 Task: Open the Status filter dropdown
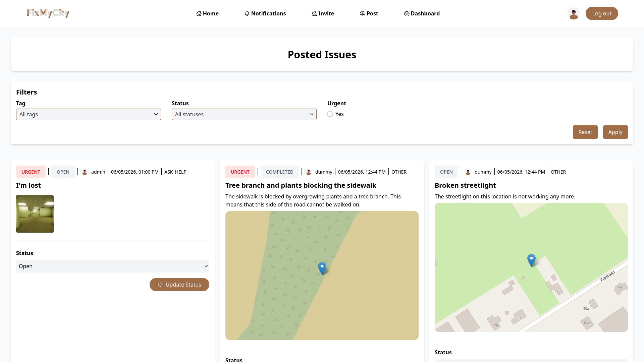(x=244, y=114)
